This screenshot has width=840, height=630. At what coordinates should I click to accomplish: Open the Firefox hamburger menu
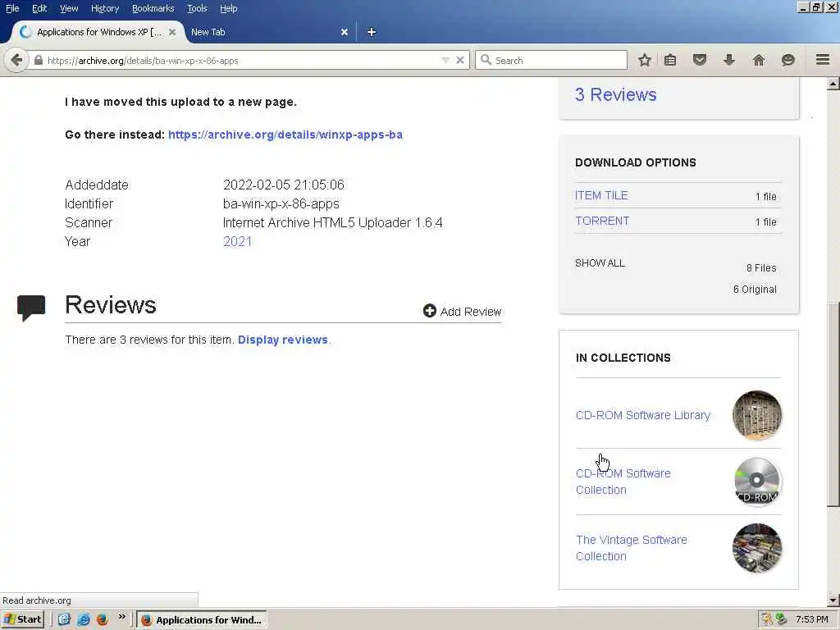823,59
